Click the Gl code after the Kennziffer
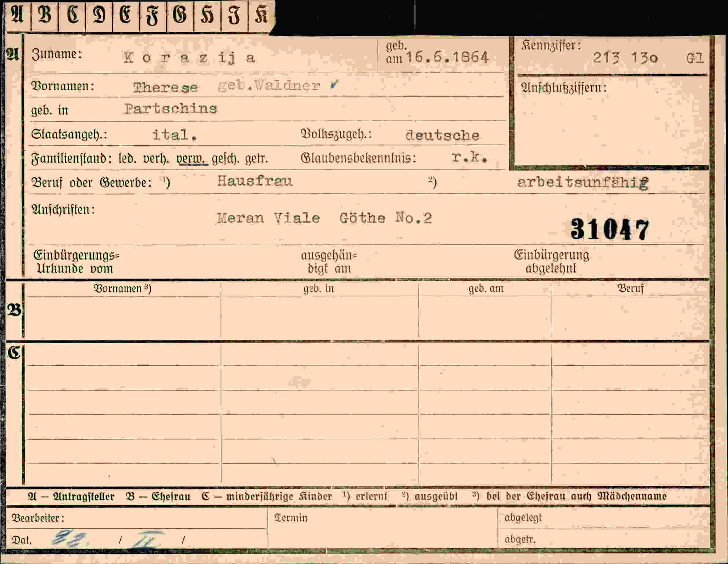Viewport: 728px width, 564px height. (x=695, y=58)
